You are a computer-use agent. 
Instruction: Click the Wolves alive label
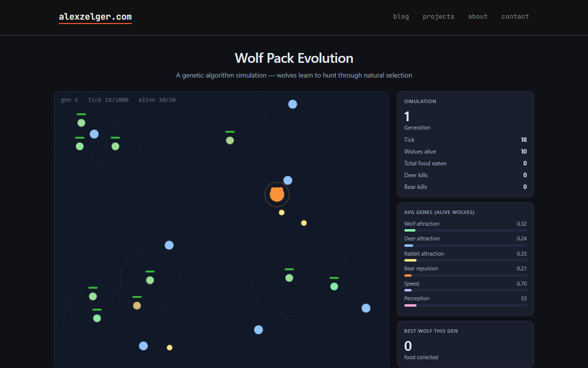tap(420, 152)
